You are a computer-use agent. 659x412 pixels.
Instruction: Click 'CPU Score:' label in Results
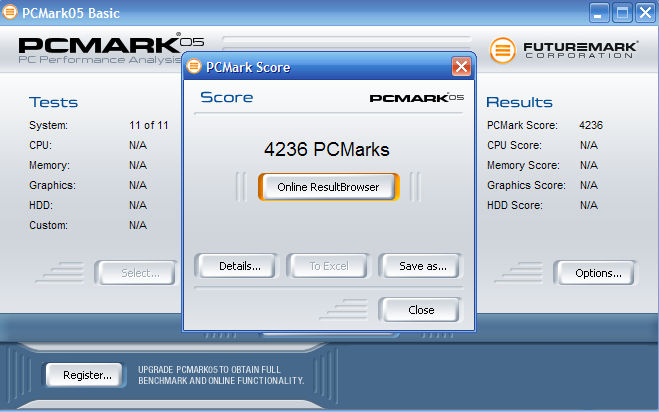pyautogui.click(x=514, y=145)
